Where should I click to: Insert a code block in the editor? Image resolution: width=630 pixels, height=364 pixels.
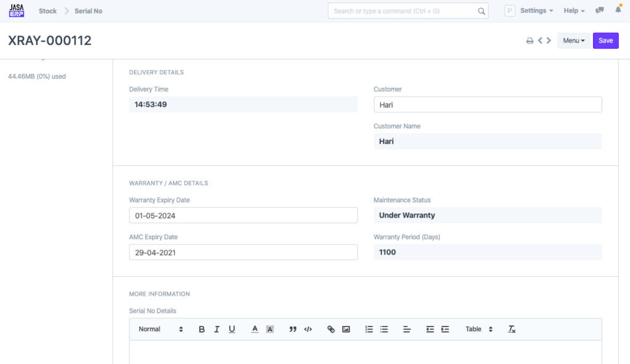308,330
